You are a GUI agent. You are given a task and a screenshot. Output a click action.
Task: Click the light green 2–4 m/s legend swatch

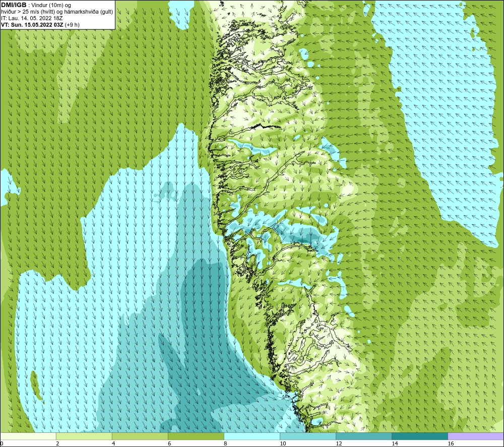pyautogui.click(x=84, y=436)
